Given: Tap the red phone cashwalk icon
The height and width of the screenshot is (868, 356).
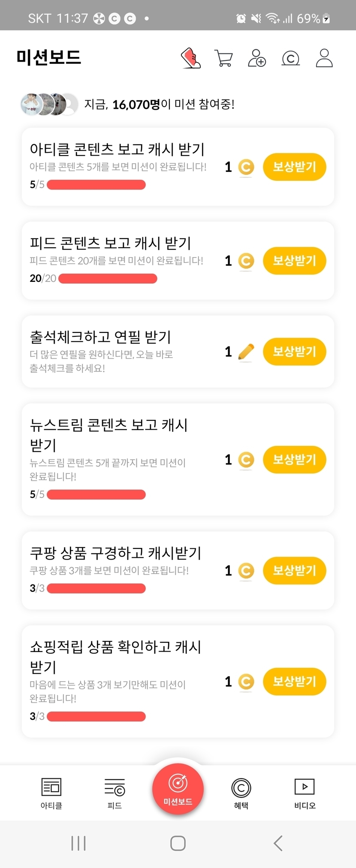Looking at the screenshot, I should pos(191,58).
